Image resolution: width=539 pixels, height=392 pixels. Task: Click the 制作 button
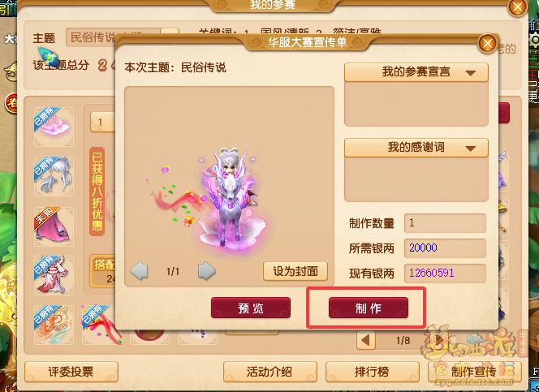tap(369, 308)
